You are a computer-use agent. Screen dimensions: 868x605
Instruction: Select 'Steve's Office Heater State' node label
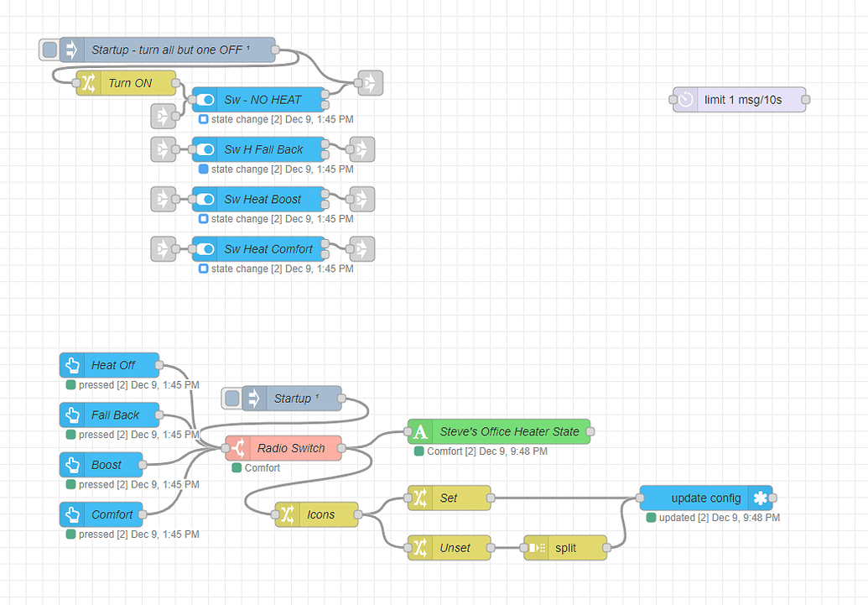tap(509, 431)
